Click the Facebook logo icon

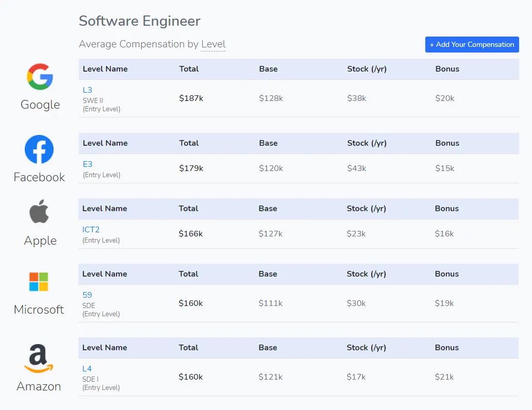(x=39, y=149)
